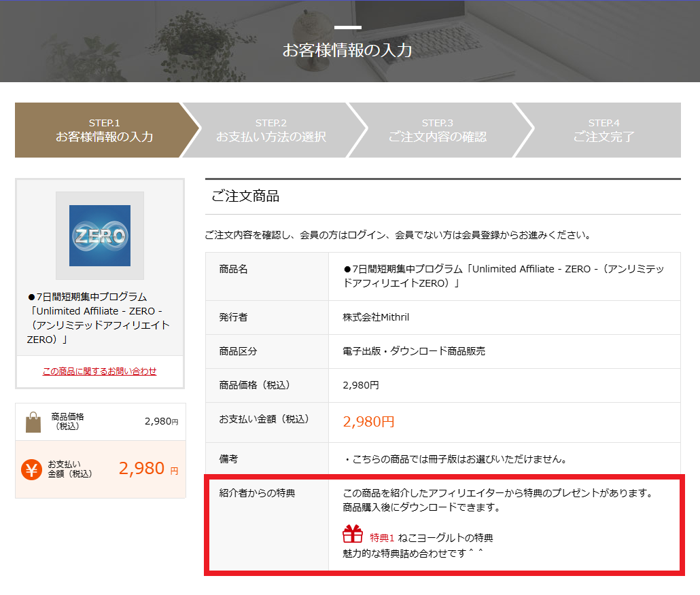
Task: Click the 備考 note about 冊子版
Action: click(455, 459)
